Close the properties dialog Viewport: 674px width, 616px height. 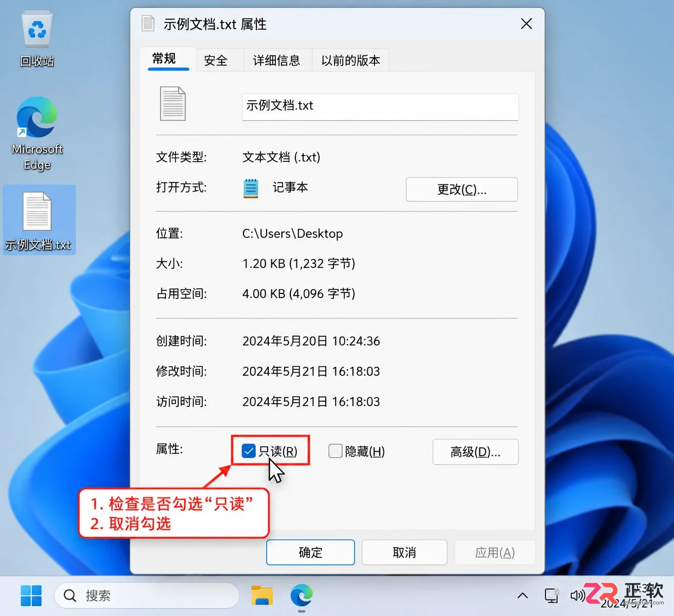[527, 24]
